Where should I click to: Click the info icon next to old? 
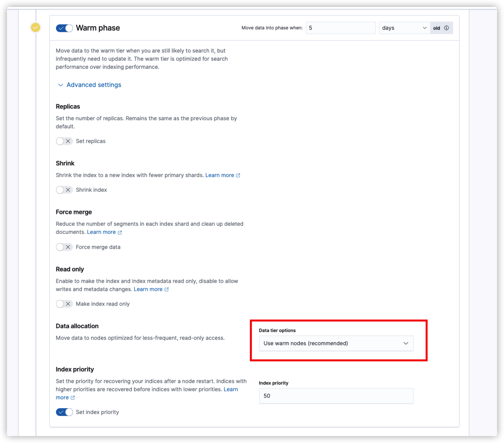tap(446, 28)
